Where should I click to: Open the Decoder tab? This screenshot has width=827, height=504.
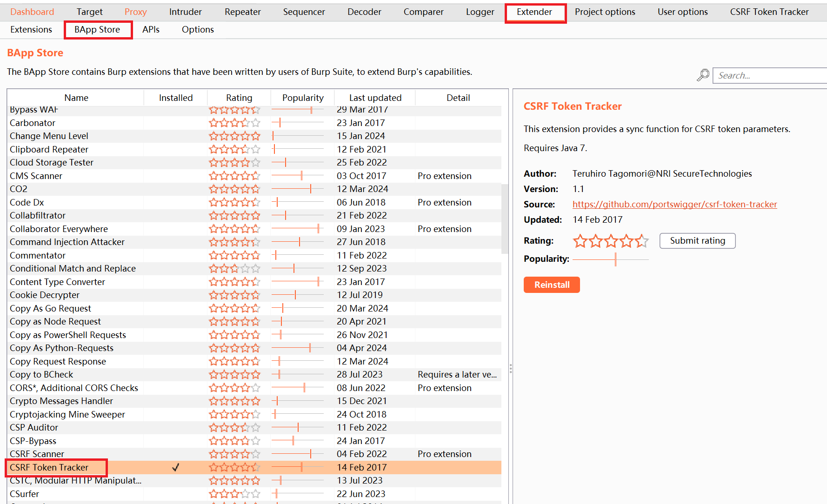pos(364,12)
